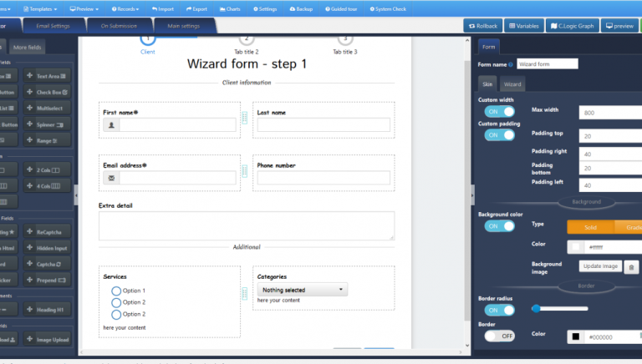Click Export in the top toolbar
Image resolution: width=642 pixels, height=364 pixels.
point(196,8)
